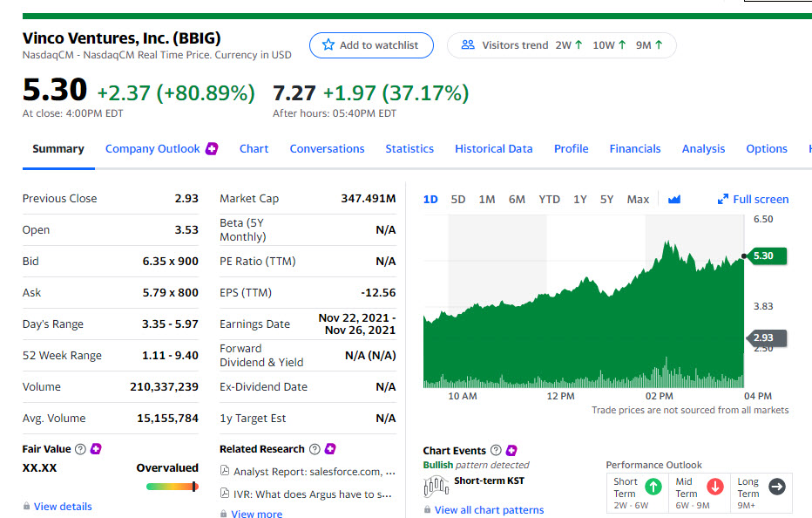The width and height of the screenshot is (812, 518).
Task: Click the PDF icon beside IVR Argus report
Action: click(x=225, y=493)
